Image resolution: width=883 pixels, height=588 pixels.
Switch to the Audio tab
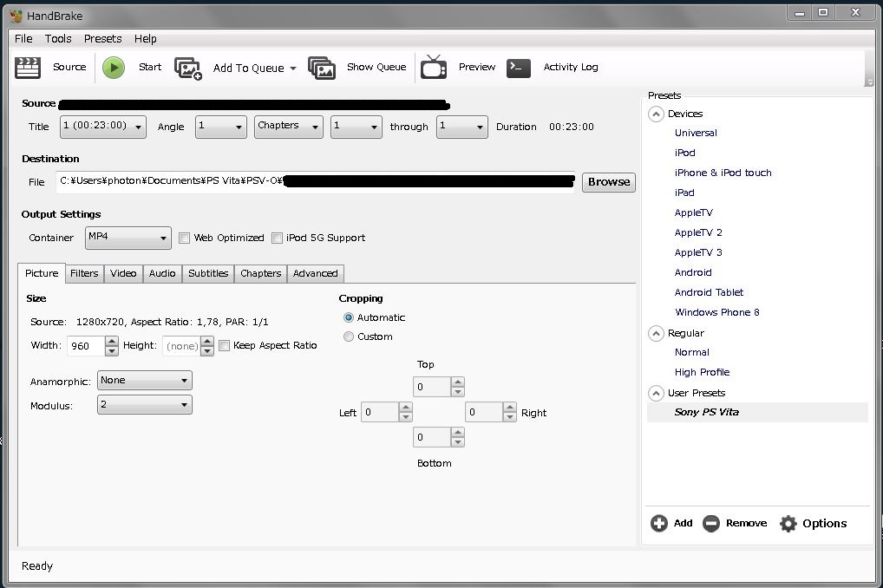click(x=162, y=273)
